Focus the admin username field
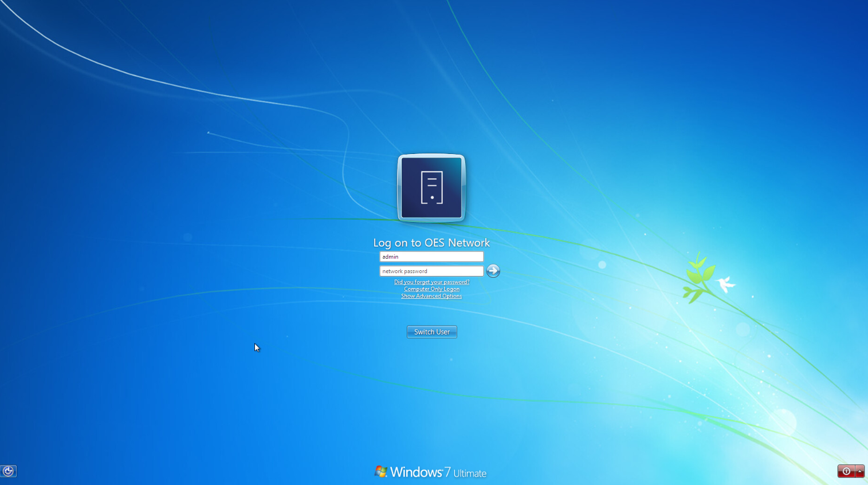The image size is (868, 485). [431, 257]
